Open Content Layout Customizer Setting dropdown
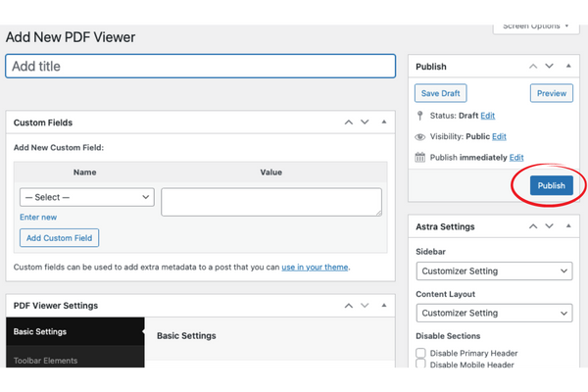 [494, 314]
